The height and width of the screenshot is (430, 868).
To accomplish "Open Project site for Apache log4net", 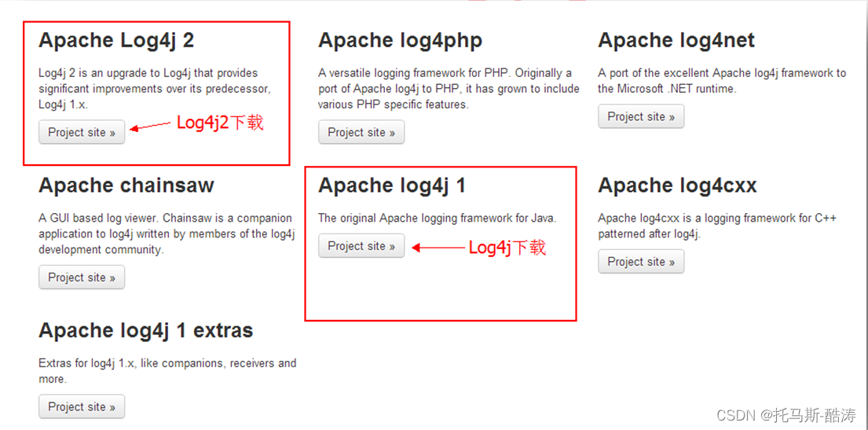I will 641,116.
